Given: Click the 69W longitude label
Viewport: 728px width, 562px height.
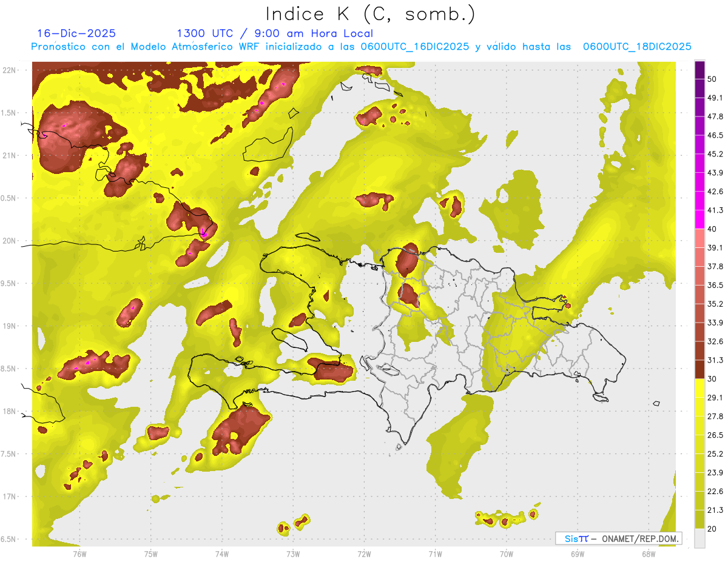Looking at the screenshot, I should click(578, 554).
